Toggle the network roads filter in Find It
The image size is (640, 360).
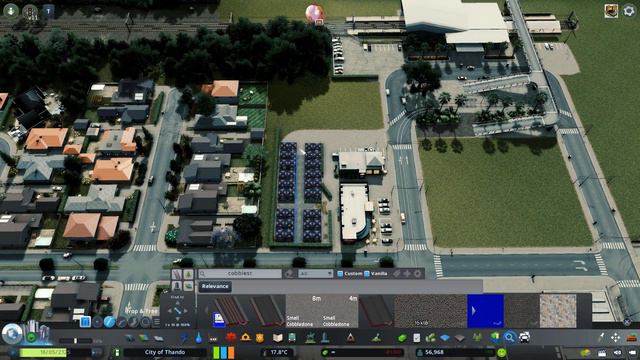tap(177, 274)
